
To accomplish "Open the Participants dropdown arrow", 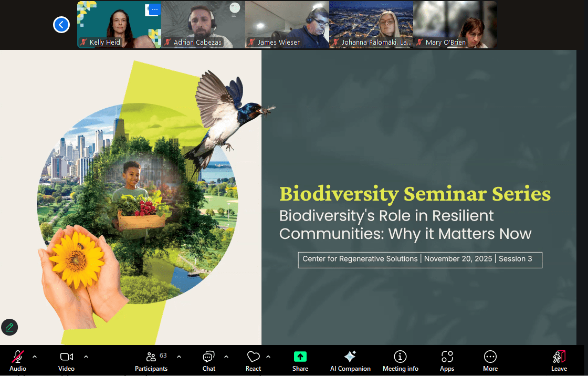I will 179,356.
